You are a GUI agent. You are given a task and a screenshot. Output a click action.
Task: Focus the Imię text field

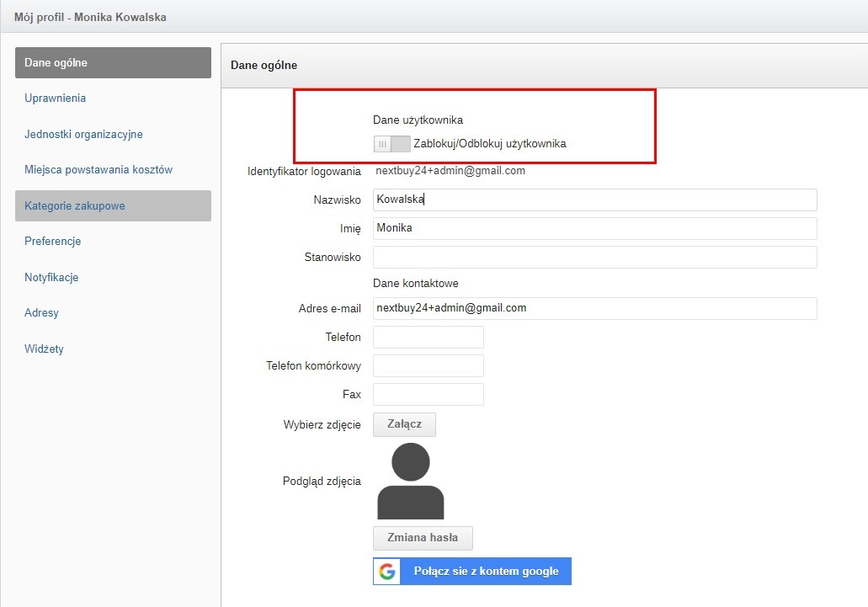[x=594, y=229]
